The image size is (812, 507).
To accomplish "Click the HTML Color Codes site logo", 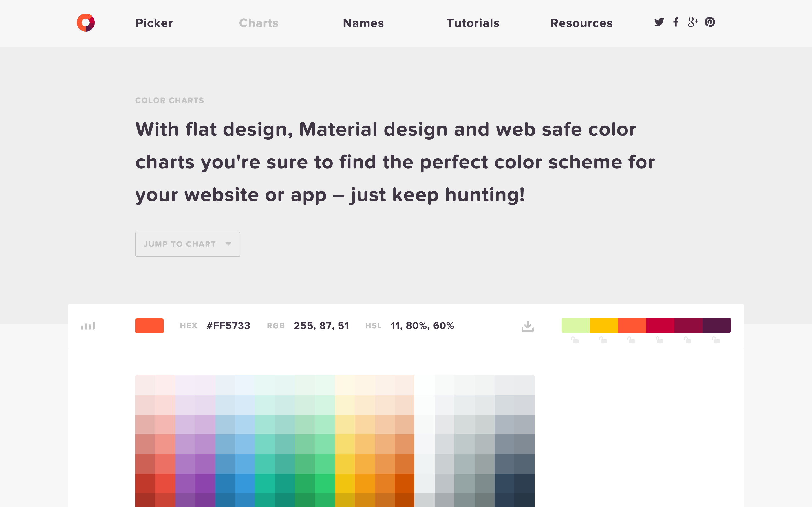I will [x=86, y=22].
